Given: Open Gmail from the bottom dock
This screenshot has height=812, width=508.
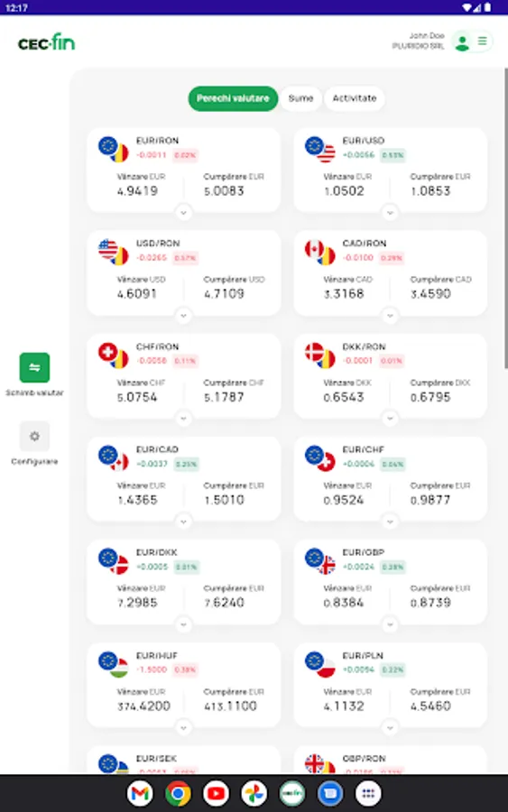Looking at the screenshot, I should pyautogui.click(x=140, y=793).
